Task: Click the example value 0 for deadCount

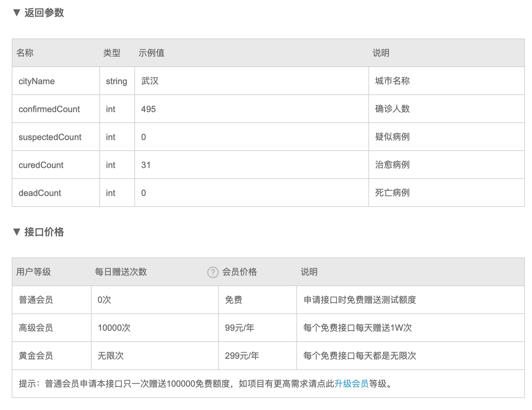Action: point(143,193)
